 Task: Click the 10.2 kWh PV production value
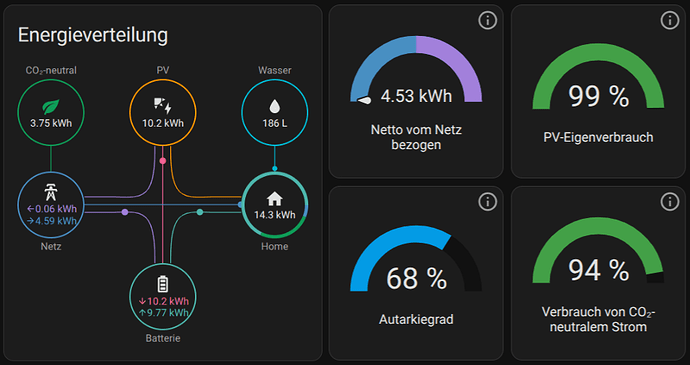click(163, 123)
